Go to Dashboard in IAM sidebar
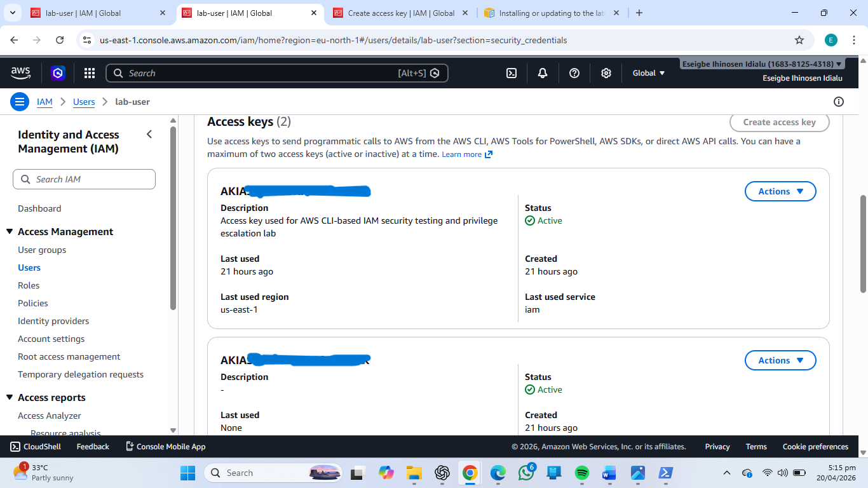 [39, 208]
